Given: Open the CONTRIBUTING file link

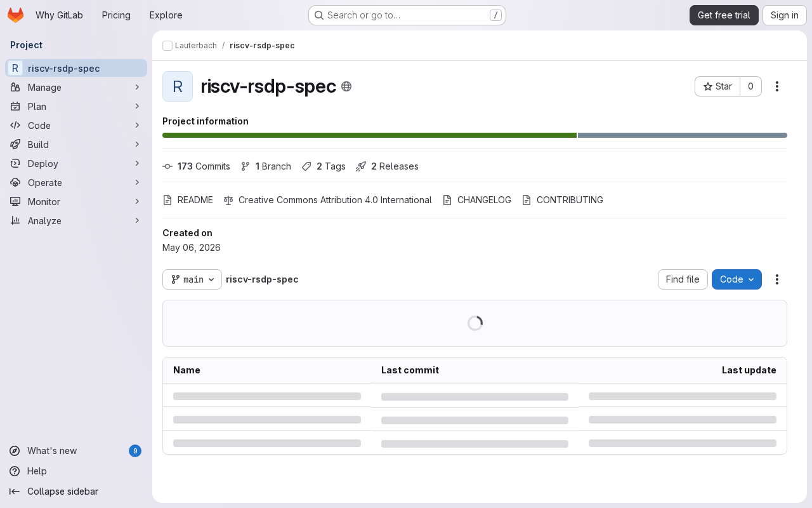Looking at the screenshot, I should pyautogui.click(x=562, y=200).
